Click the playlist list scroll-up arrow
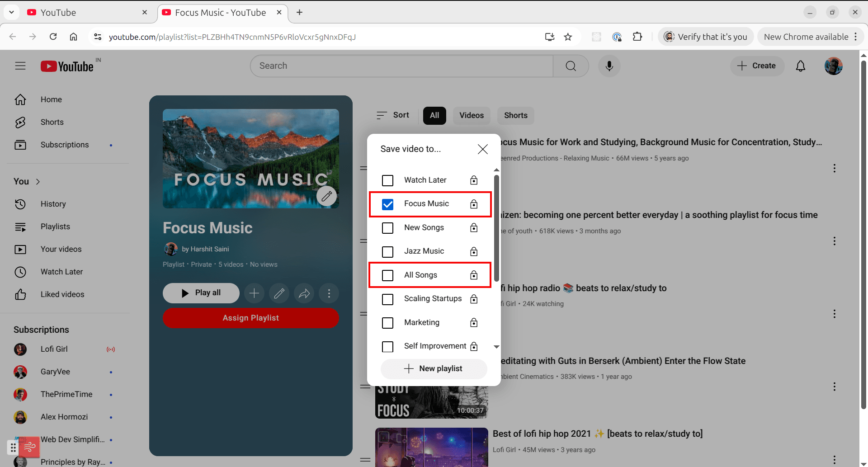The height and width of the screenshot is (467, 868). (496, 170)
